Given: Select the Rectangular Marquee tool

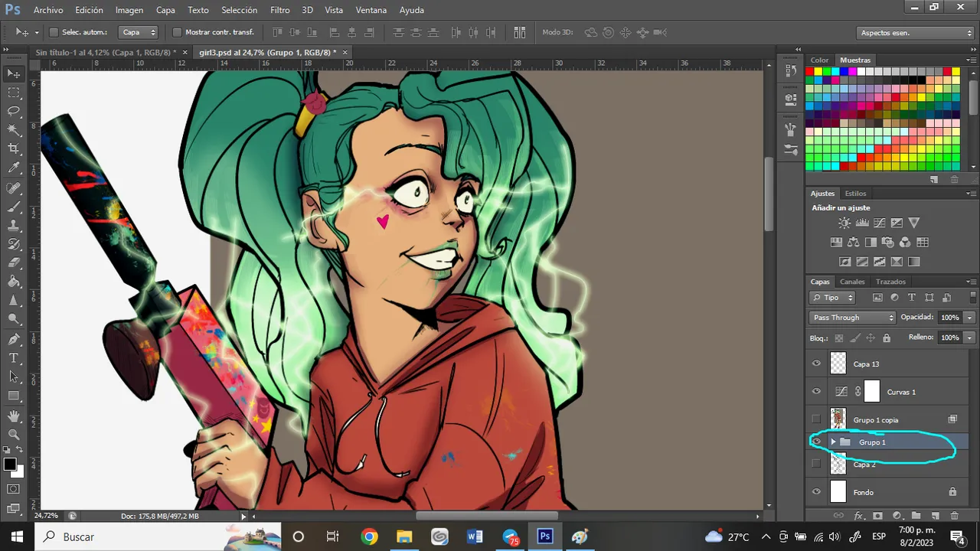Looking at the screenshot, I should tap(14, 93).
